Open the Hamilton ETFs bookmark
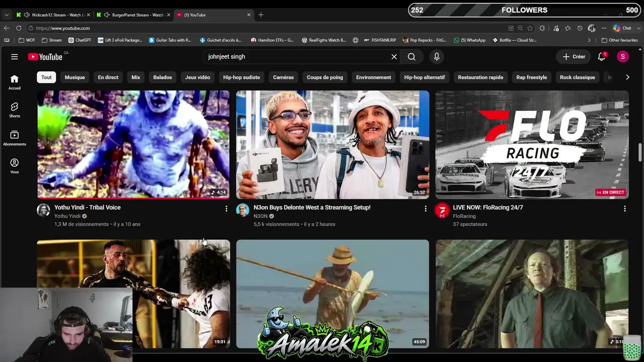Image resolution: width=644 pixels, height=362 pixels. [x=272, y=40]
